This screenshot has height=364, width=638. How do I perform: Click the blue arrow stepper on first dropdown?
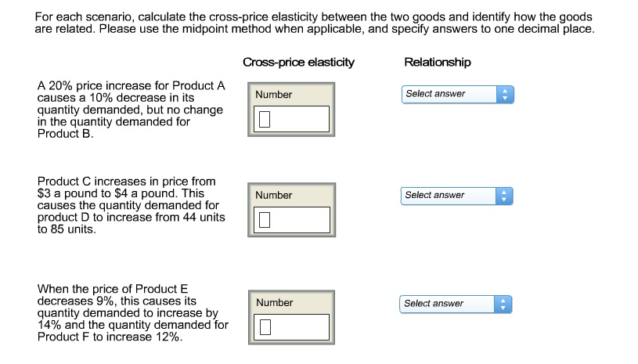[505, 95]
